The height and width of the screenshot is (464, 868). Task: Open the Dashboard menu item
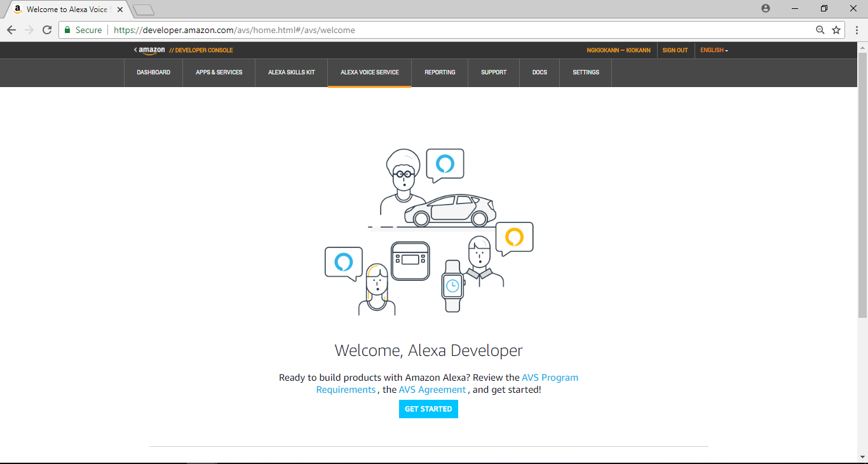(154, 72)
